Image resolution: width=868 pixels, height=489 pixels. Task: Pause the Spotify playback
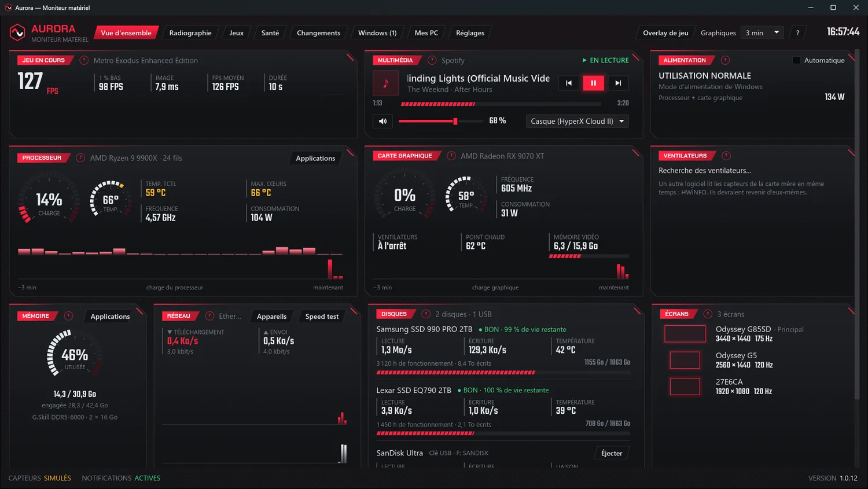pyautogui.click(x=593, y=83)
